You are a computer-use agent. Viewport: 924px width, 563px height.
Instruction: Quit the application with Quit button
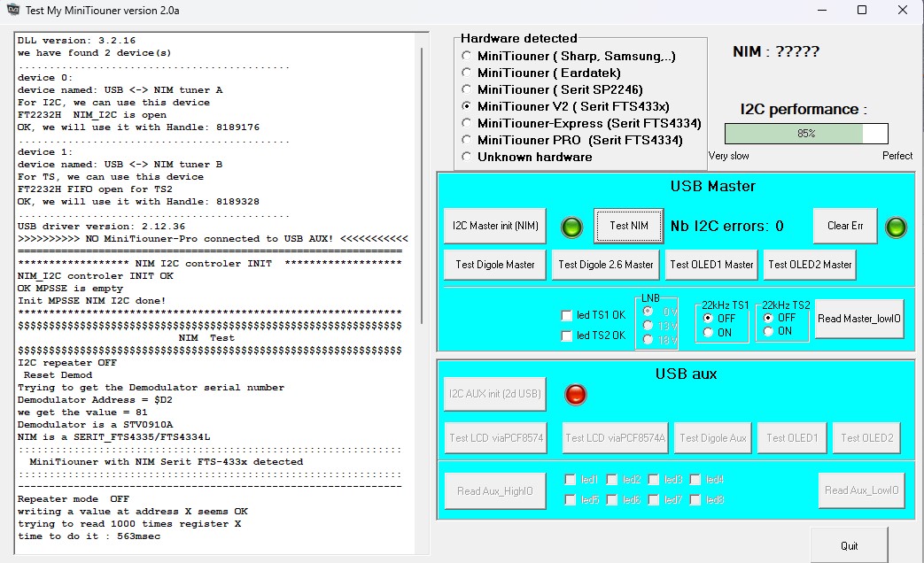848,545
